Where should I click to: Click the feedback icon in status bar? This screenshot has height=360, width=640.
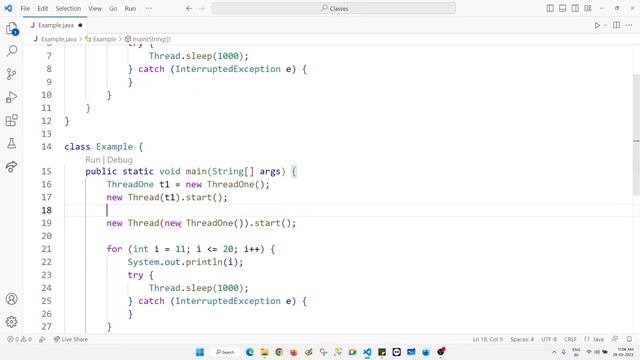coord(615,339)
